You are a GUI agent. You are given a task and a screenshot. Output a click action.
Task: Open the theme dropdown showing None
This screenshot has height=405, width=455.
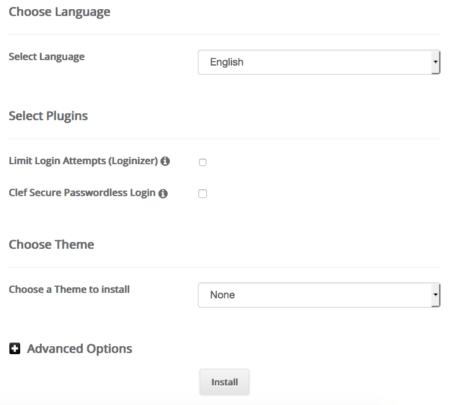[319, 295]
